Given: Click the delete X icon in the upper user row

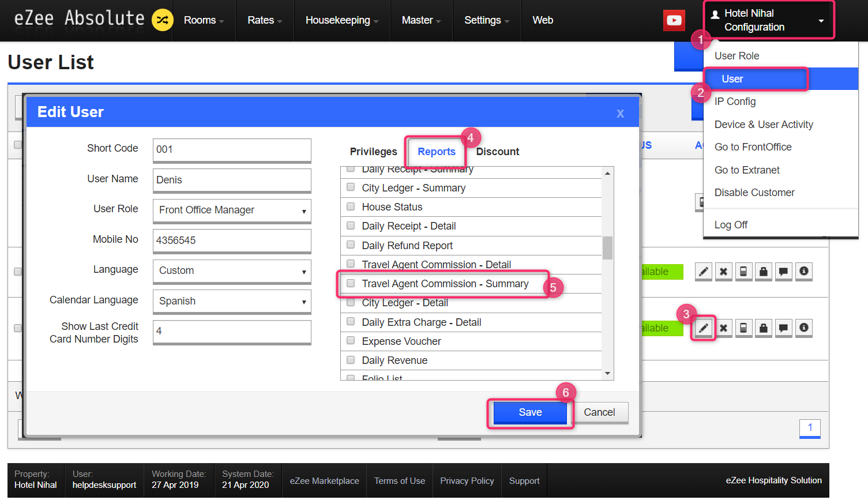Looking at the screenshot, I should [723, 272].
